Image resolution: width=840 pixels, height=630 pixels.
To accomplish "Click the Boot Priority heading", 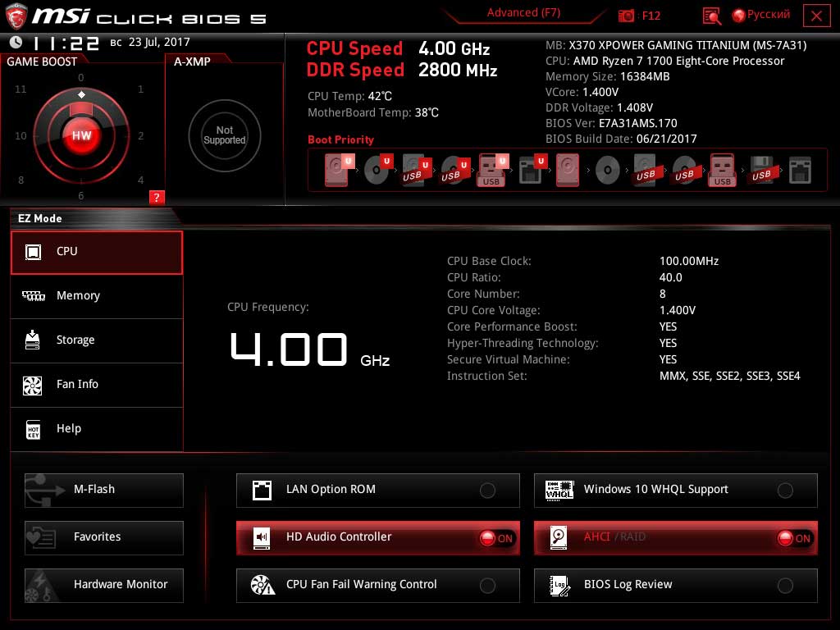I will coord(340,139).
